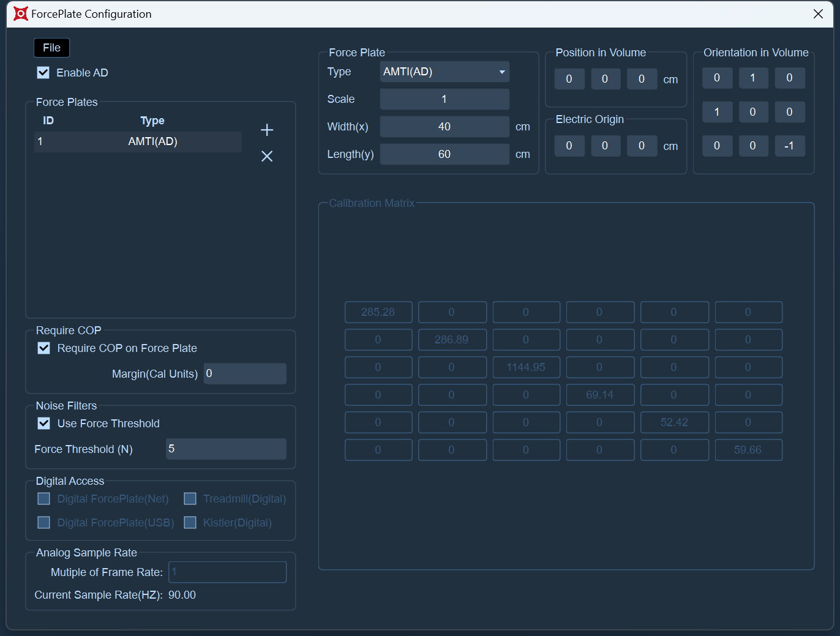The image size is (840, 636).
Task: Click the Length(y) field showing 60
Action: (444, 154)
